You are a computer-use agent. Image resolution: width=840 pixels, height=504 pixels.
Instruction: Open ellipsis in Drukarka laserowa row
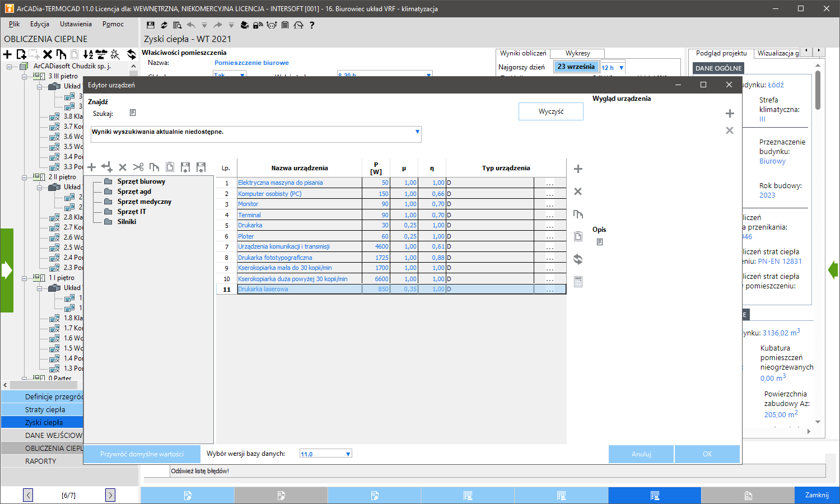click(x=550, y=290)
